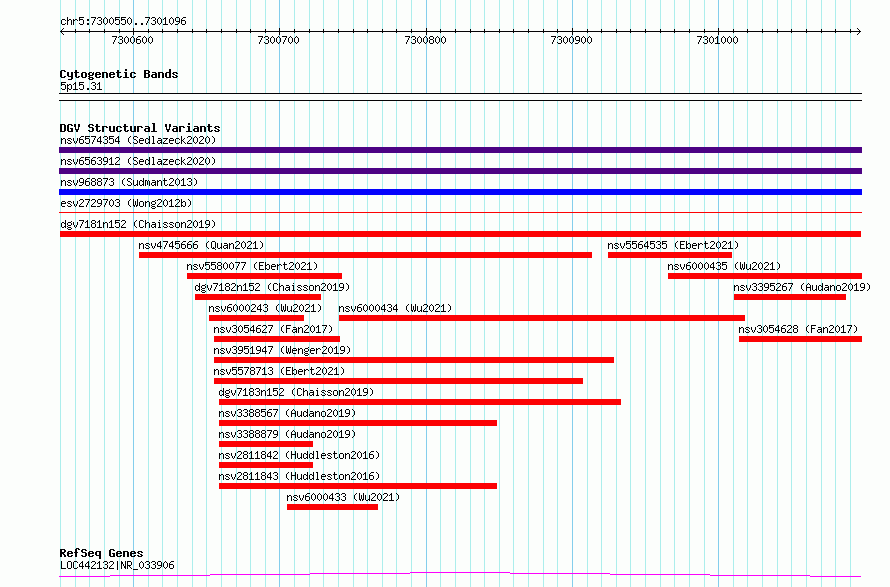
Task: Select the short red bar under nsv6000433
Action: pos(332,507)
